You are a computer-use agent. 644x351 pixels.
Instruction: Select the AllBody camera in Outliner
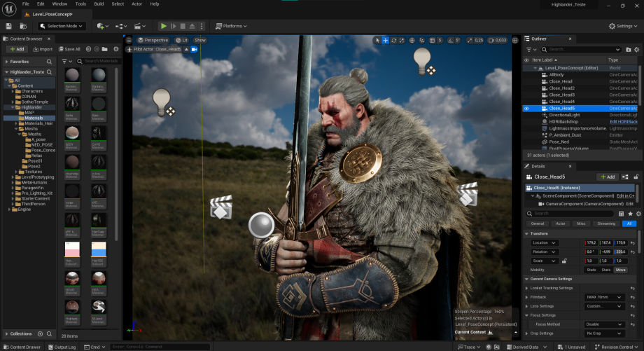(x=556, y=75)
